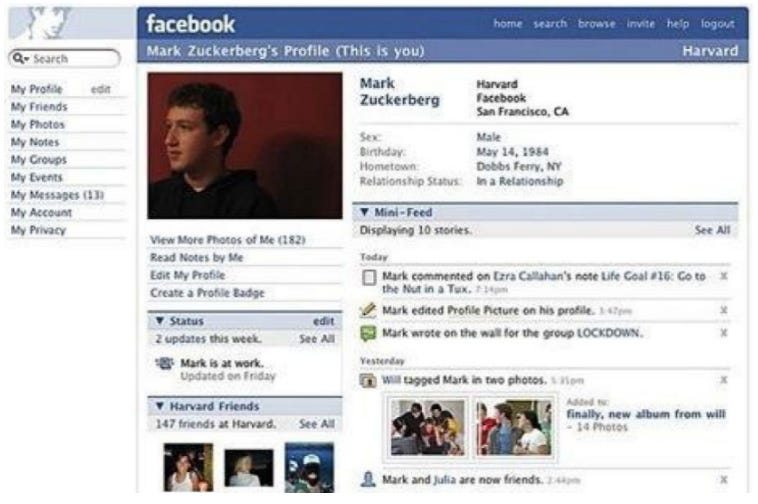Dismiss the Ezra Callahan note story with its X
Screen dimensions: 758x504
[724, 276]
